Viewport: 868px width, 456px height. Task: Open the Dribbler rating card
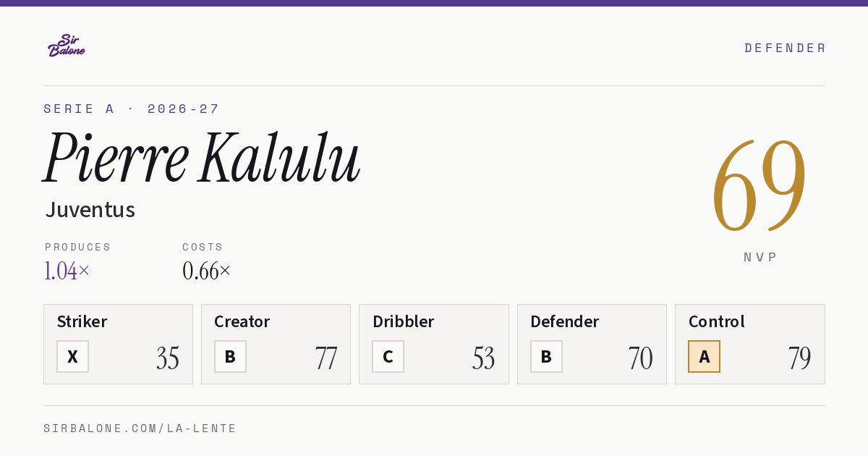(x=434, y=344)
